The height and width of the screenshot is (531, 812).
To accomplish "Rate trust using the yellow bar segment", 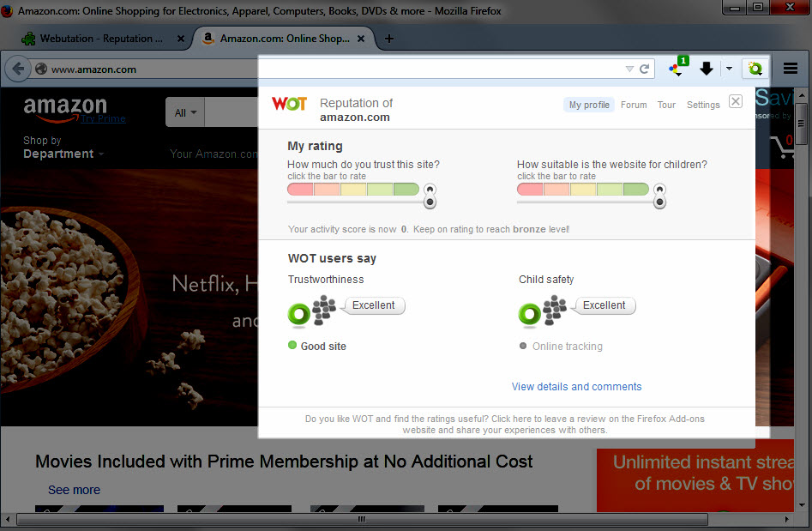I will point(354,189).
